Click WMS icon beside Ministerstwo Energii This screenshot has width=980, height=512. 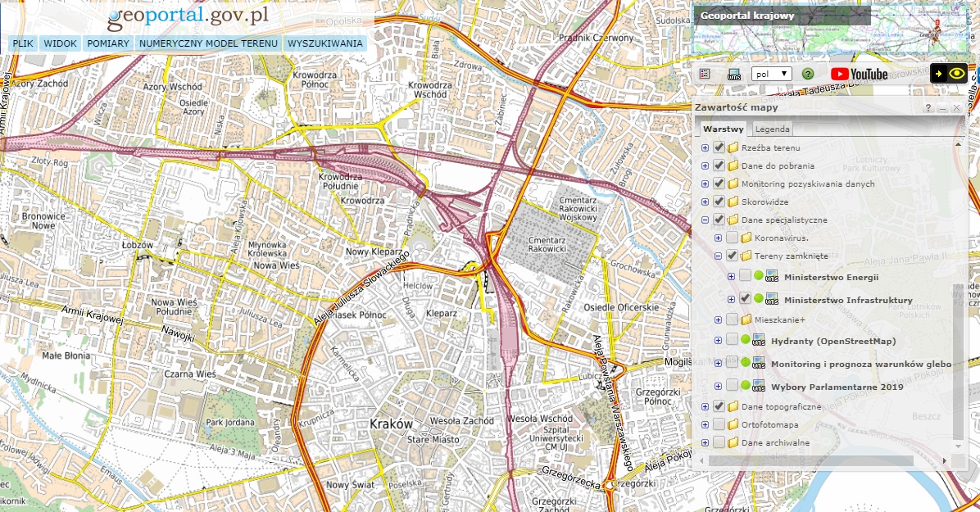coord(772,276)
